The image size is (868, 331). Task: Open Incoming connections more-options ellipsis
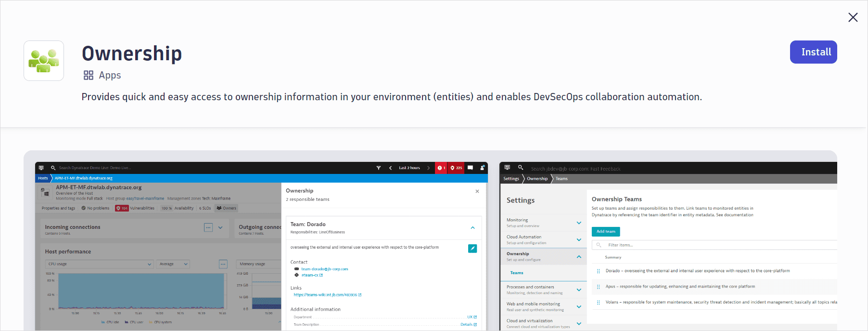[208, 227]
